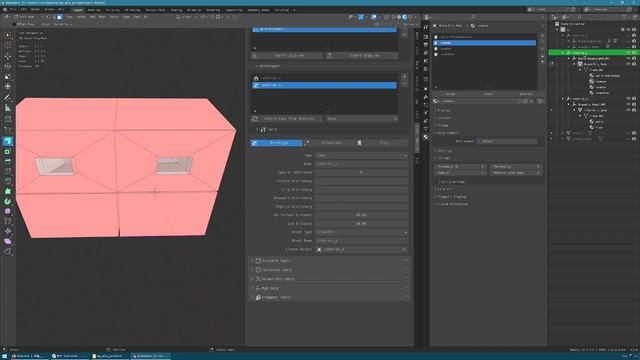Collapse the Archetypes section
Viewport: 640px width, 360px height.
tap(269, 66)
